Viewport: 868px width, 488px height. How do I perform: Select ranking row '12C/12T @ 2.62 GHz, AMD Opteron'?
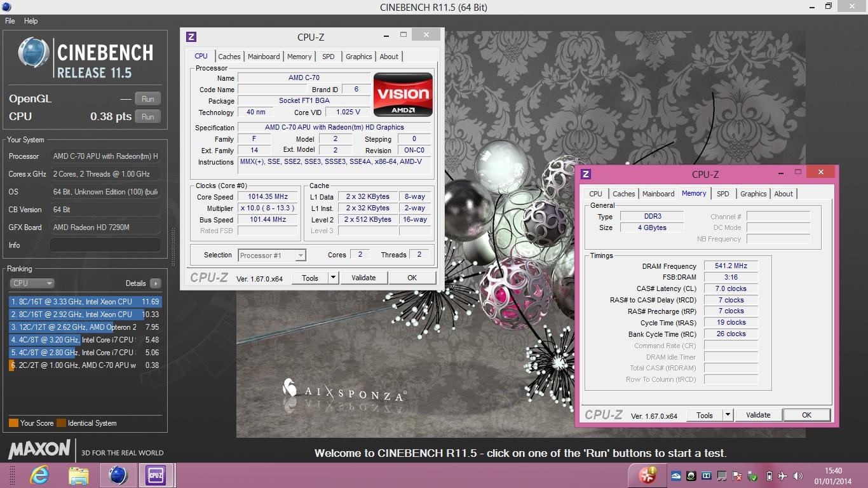tap(85, 327)
